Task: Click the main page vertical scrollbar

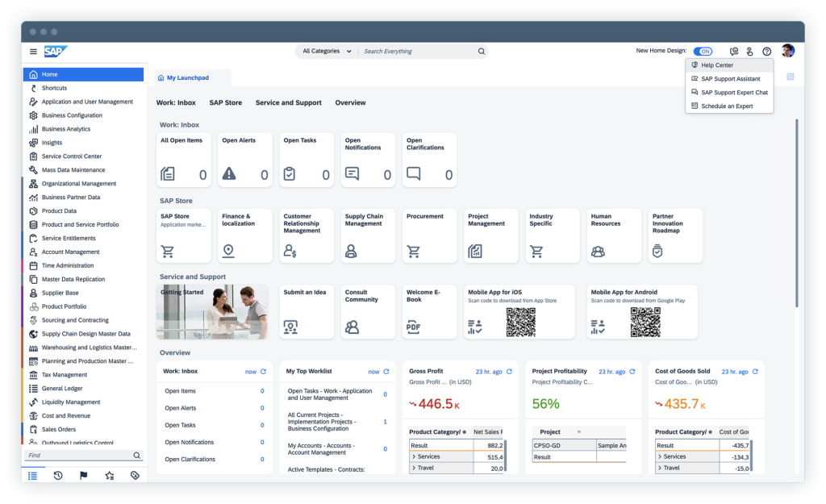Action: click(797, 210)
